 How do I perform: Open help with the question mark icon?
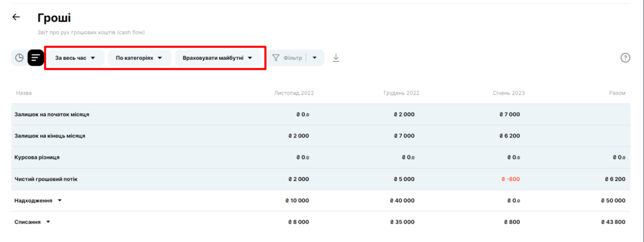[625, 58]
